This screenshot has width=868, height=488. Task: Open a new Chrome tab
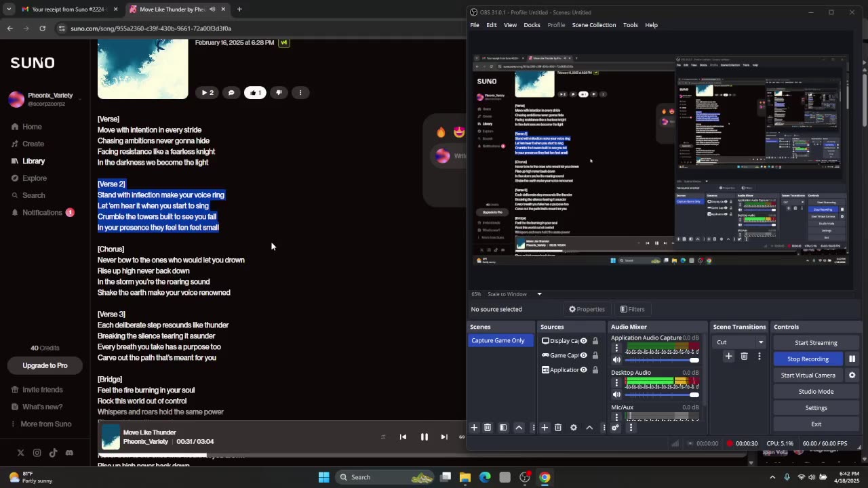[239, 9]
